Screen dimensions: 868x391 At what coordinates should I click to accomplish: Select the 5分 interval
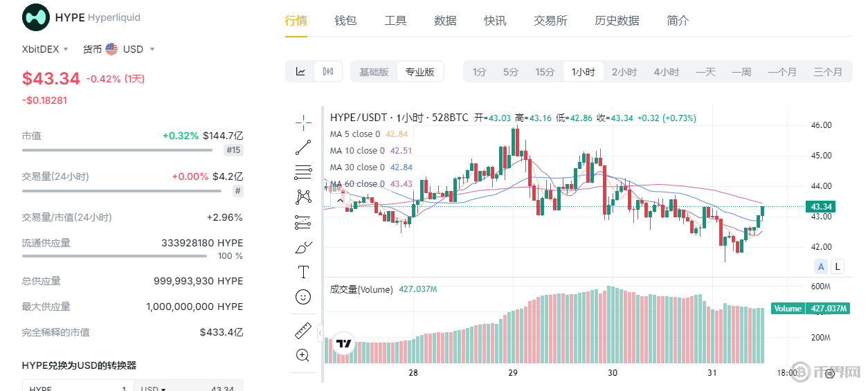point(510,72)
